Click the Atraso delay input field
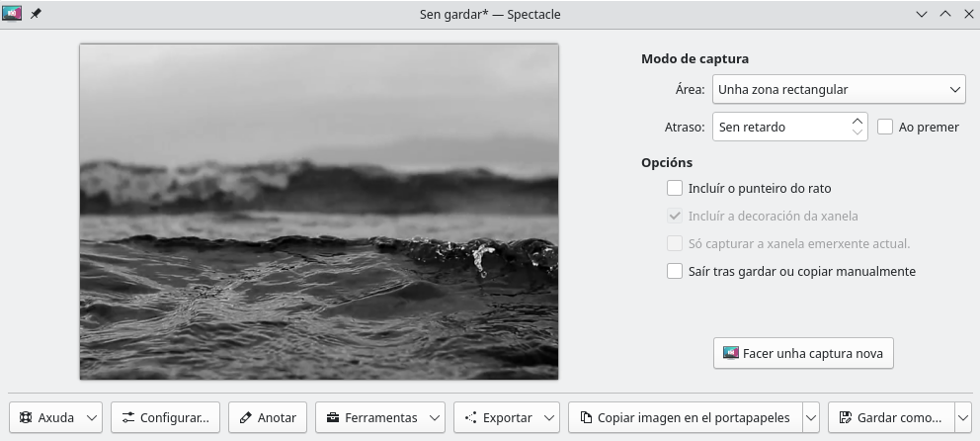The width and height of the screenshot is (980, 441). point(778,127)
